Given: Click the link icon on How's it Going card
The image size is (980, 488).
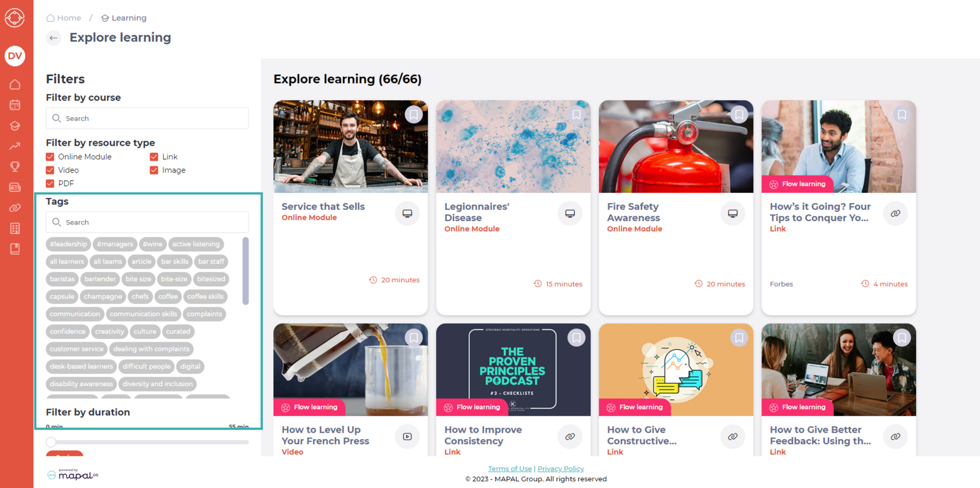Looking at the screenshot, I should (x=895, y=214).
